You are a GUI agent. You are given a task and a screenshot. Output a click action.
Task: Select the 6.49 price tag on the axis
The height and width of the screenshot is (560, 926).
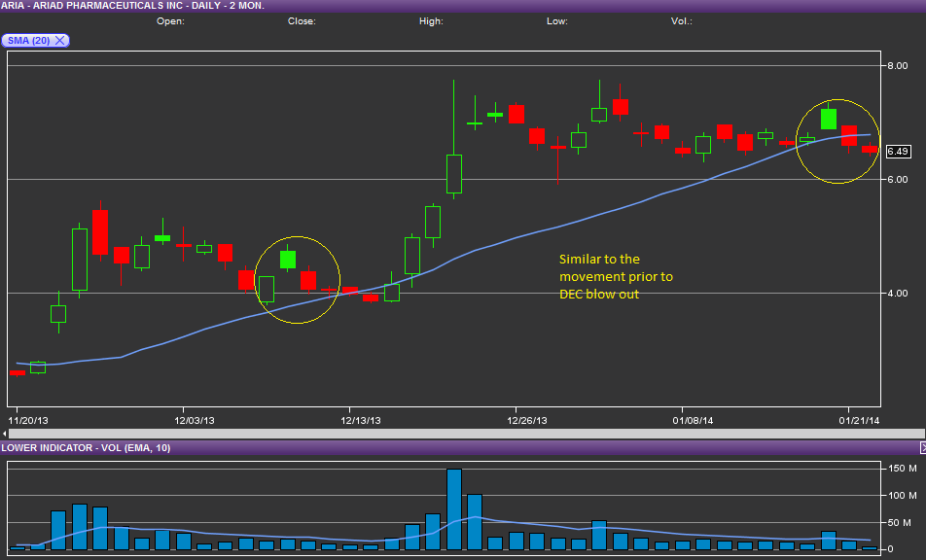pos(897,152)
